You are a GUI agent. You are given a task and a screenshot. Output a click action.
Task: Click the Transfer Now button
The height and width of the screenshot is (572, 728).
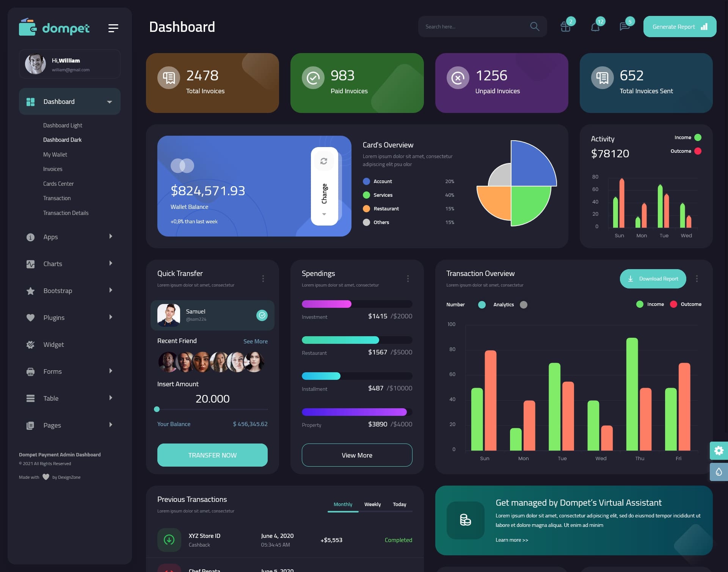point(212,455)
